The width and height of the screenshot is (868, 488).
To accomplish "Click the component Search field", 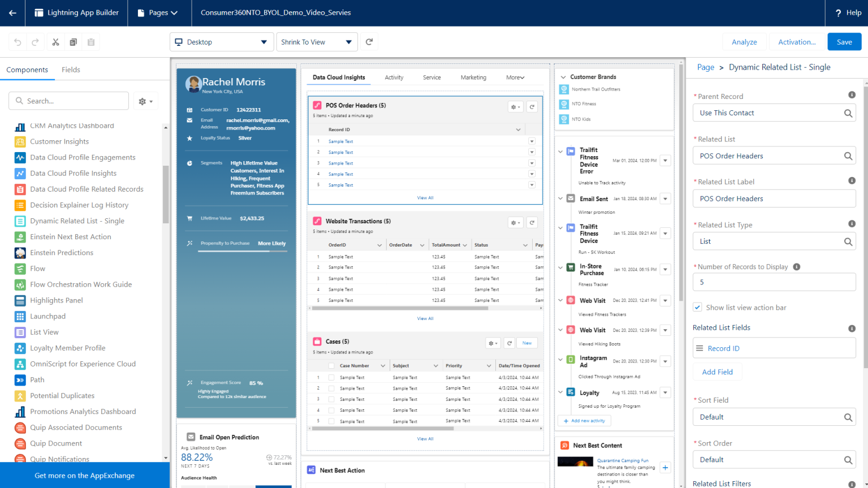I will 68,101.
